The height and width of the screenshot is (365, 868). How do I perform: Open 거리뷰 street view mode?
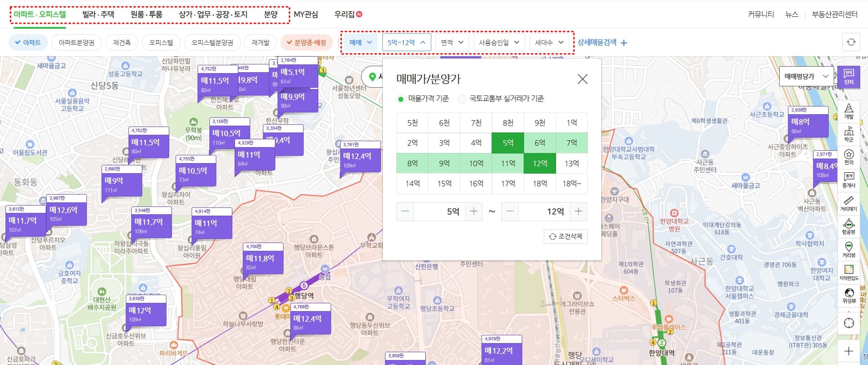pyautogui.click(x=849, y=249)
